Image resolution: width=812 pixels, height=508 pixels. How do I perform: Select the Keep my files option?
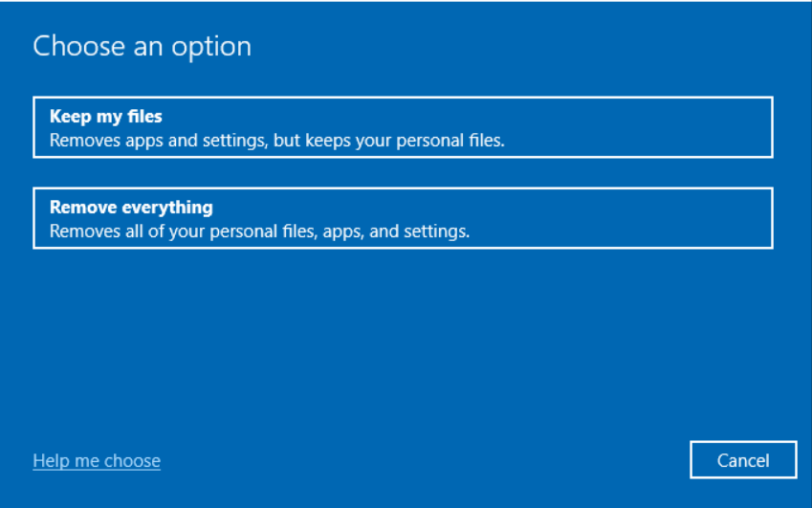[402, 127]
